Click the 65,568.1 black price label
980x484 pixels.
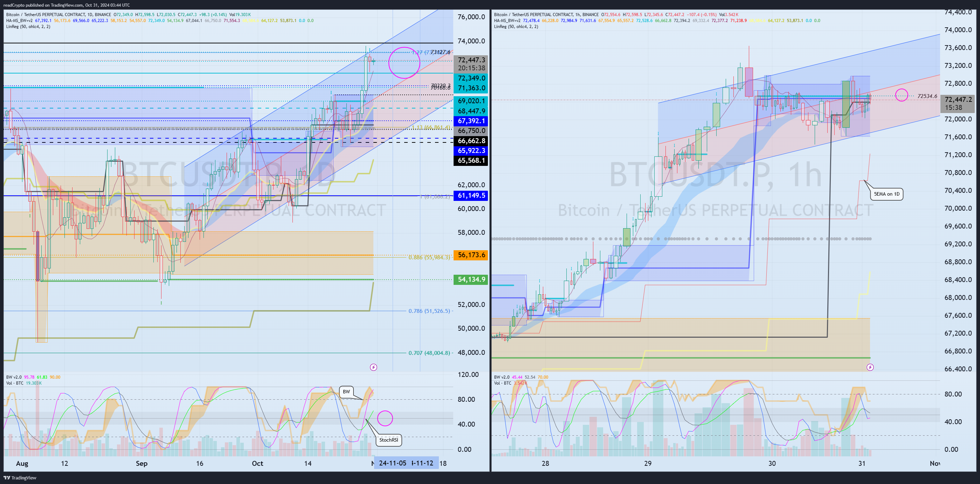[x=471, y=160]
